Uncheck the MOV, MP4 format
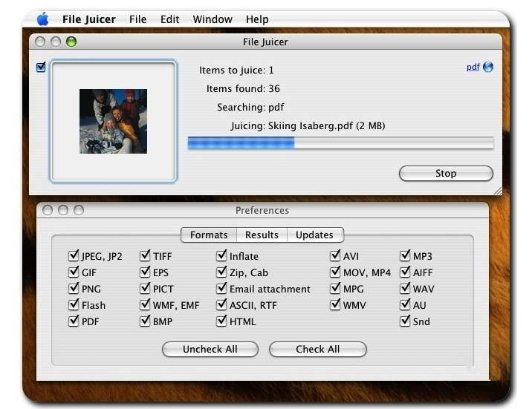The width and height of the screenshot is (532, 409). [335, 272]
